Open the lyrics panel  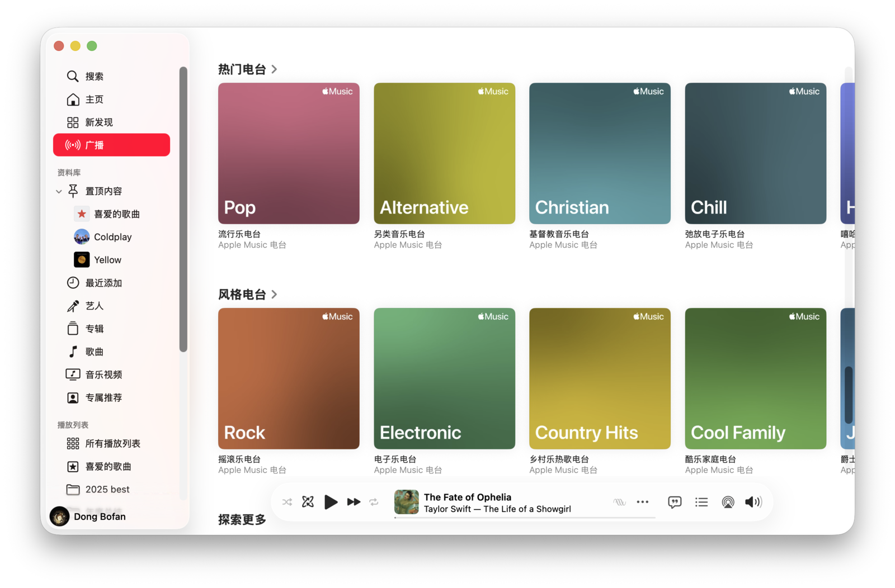click(x=675, y=502)
